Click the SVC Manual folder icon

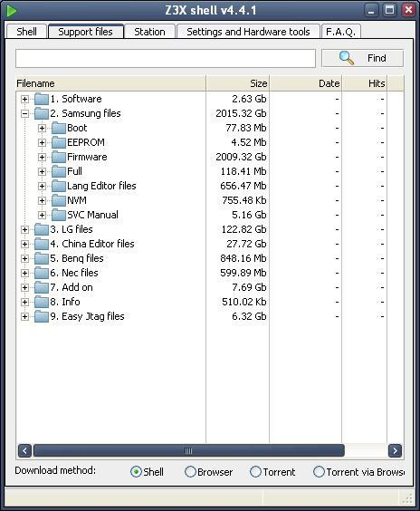(x=59, y=215)
